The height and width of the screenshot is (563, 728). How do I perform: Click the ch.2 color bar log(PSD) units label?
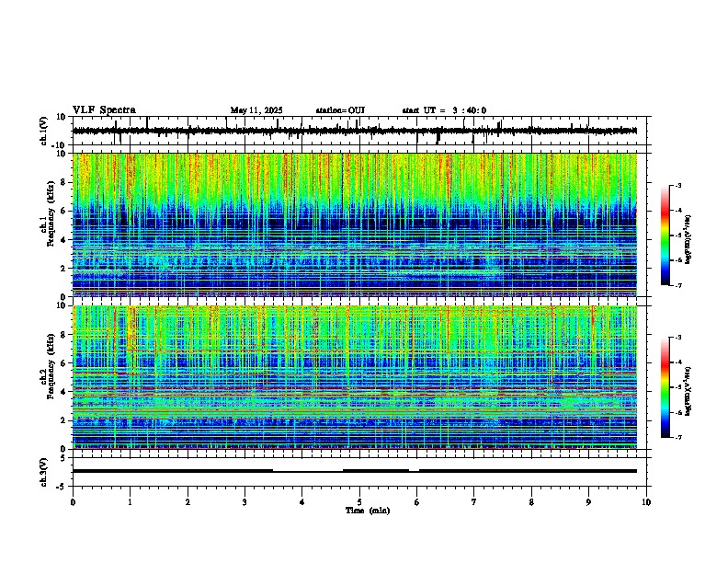point(688,391)
